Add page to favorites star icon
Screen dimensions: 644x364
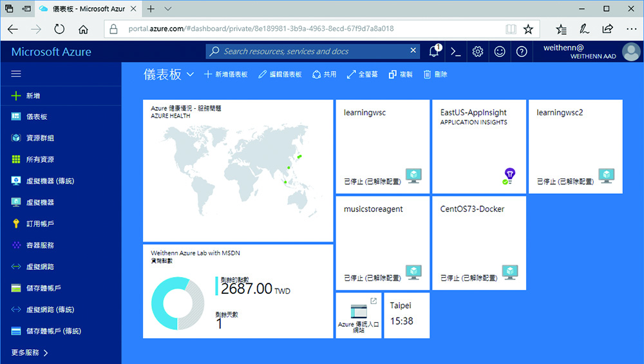click(528, 29)
